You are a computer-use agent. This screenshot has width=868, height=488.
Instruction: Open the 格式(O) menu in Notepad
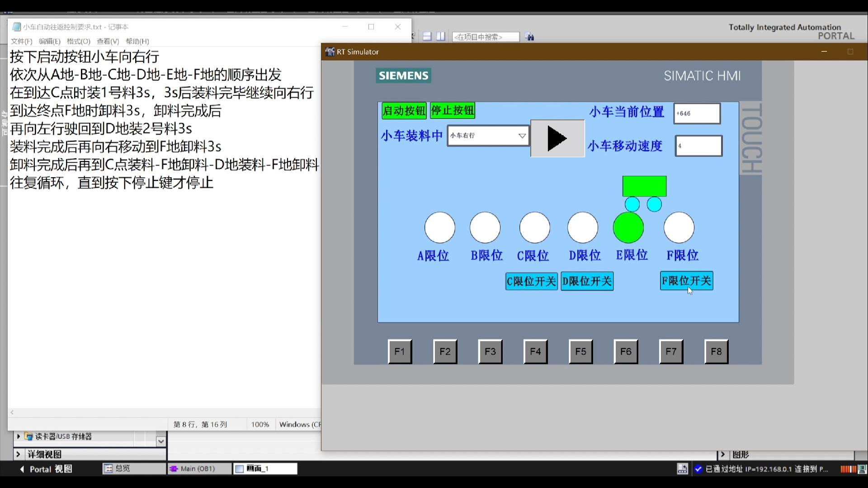78,41
